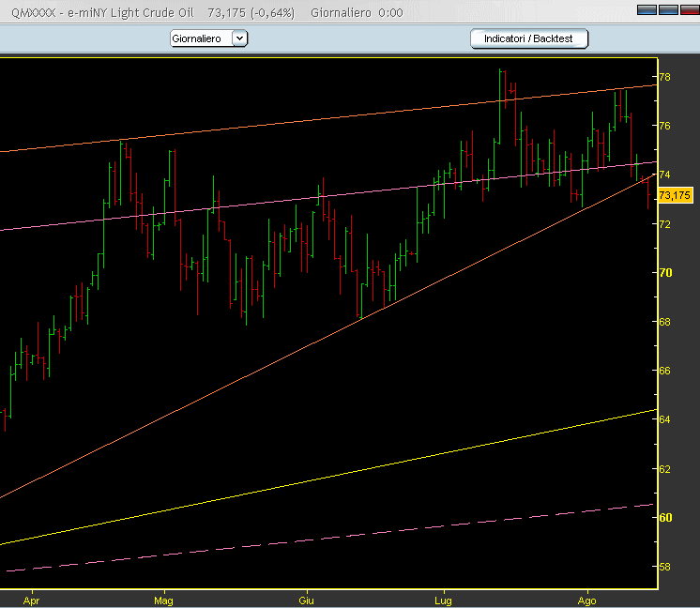Click the second blue window button at top right

tap(668, 9)
